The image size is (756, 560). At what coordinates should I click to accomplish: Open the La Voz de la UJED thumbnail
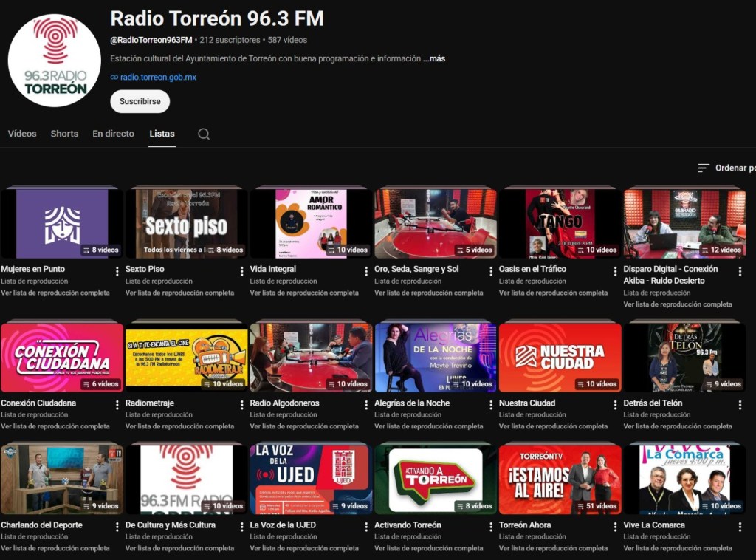311,479
